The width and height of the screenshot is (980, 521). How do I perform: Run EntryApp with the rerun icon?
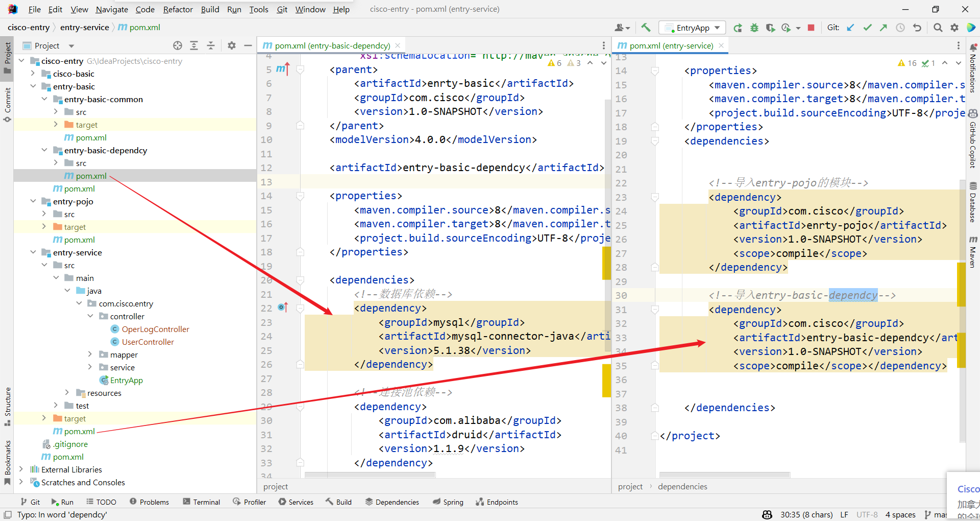[x=738, y=28]
